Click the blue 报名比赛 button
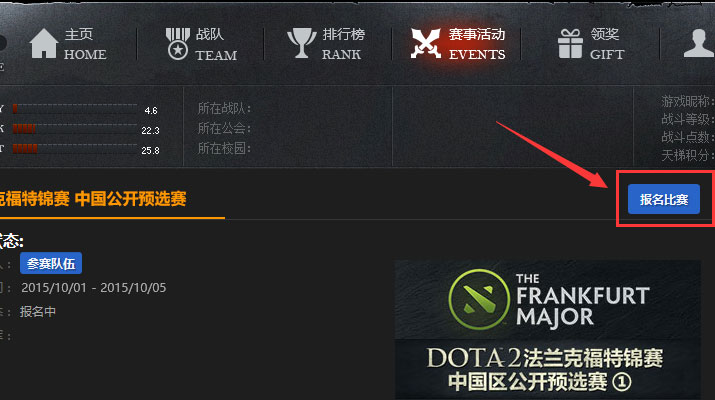This screenshot has height=400, width=715. [664, 199]
